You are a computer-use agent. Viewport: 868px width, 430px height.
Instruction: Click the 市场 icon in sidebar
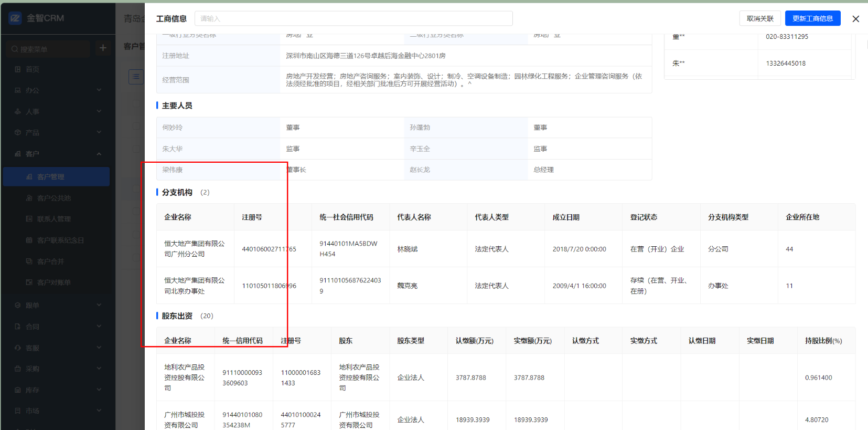(18, 411)
